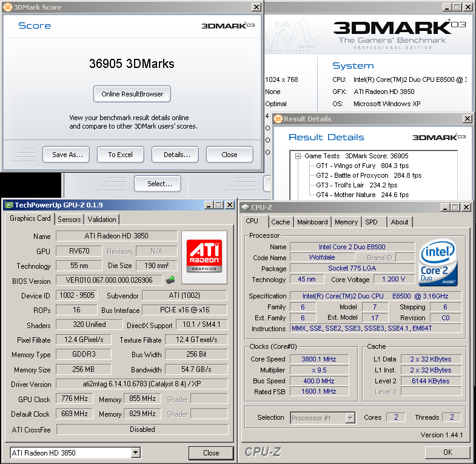This screenshot has height=464, width=476.
Task: Open the Memory tab in CPU-Z
Action: pos(346,222)
